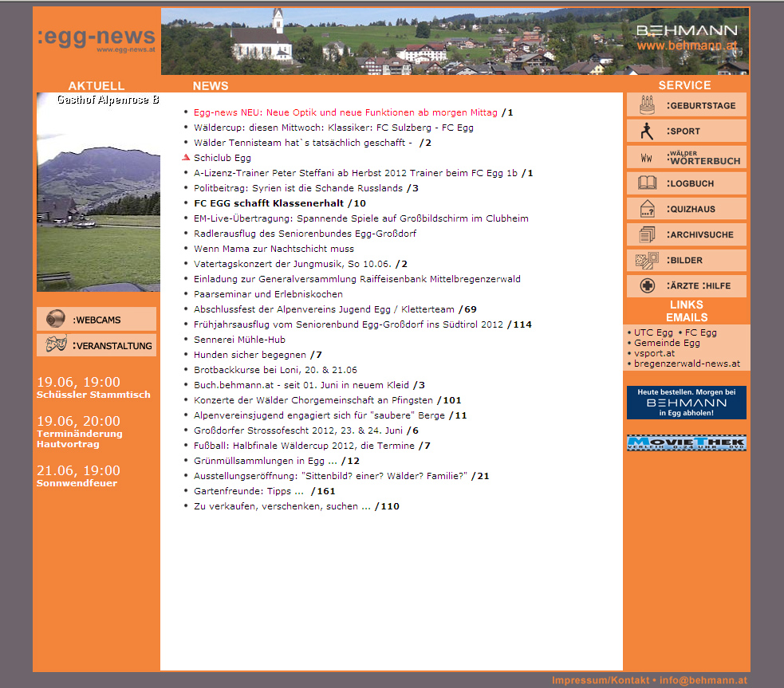Open the Terminänderung Hautvortrag event

(80, 438)
